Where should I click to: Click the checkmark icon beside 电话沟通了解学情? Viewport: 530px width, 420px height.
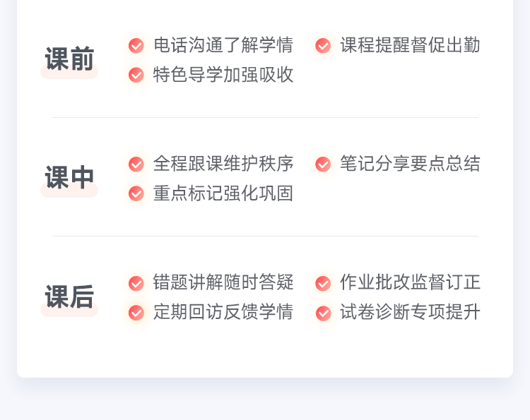coord(136,46)
